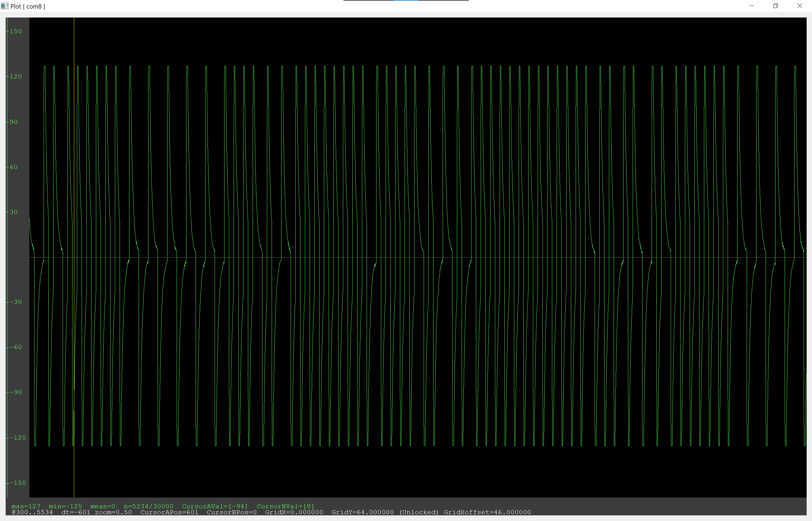This screenshot has height=521, width=812.
Task: Click the CursorBVal=[8] readout
Action: coord(285,506)
